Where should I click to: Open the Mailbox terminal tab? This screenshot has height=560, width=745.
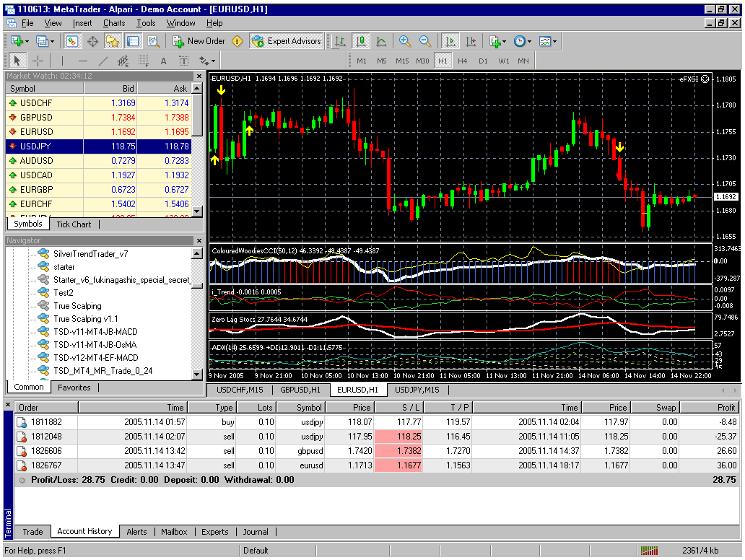point(174,532)
